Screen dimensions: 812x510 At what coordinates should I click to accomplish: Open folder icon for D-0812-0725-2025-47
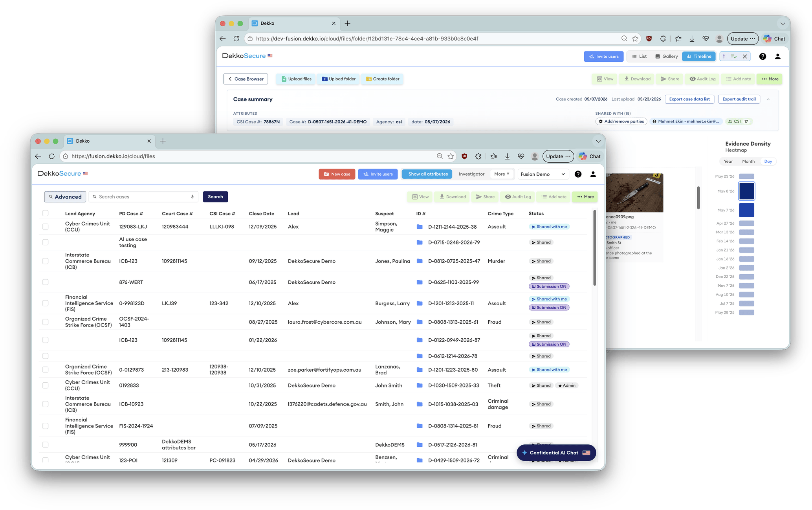(x=420, y=261)
